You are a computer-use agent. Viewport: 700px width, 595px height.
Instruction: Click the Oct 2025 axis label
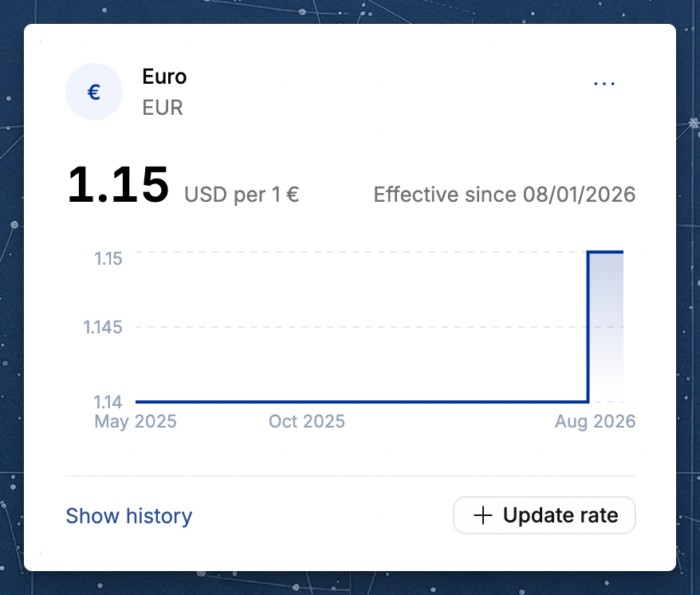[x=307, y=421]
